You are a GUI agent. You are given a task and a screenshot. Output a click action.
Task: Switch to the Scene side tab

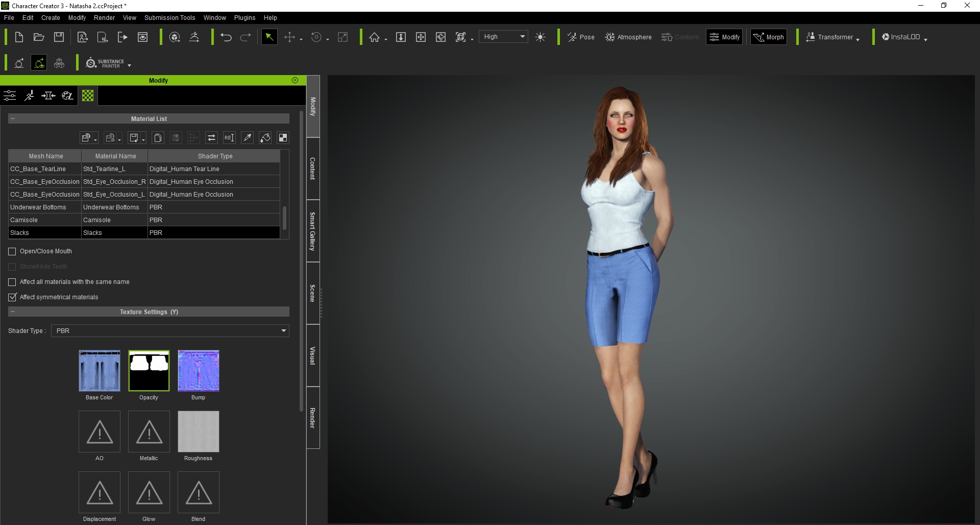click(x=313, y=293)
